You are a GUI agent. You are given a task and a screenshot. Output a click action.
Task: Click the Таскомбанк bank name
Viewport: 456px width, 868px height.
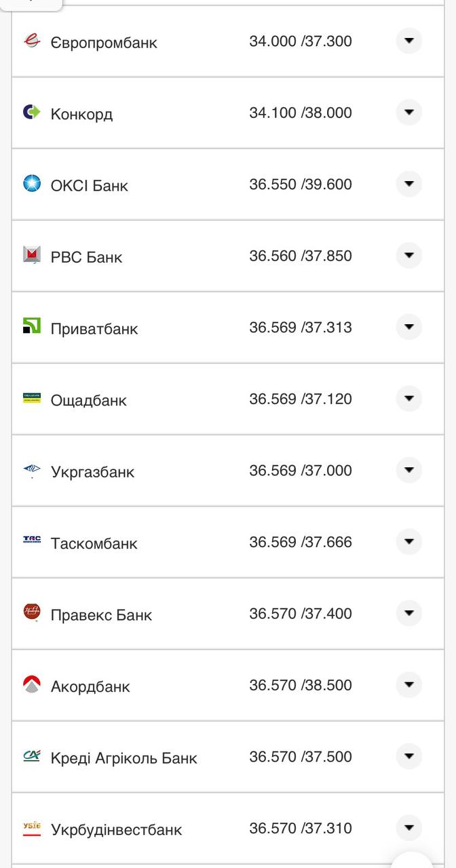coord(95,542)
